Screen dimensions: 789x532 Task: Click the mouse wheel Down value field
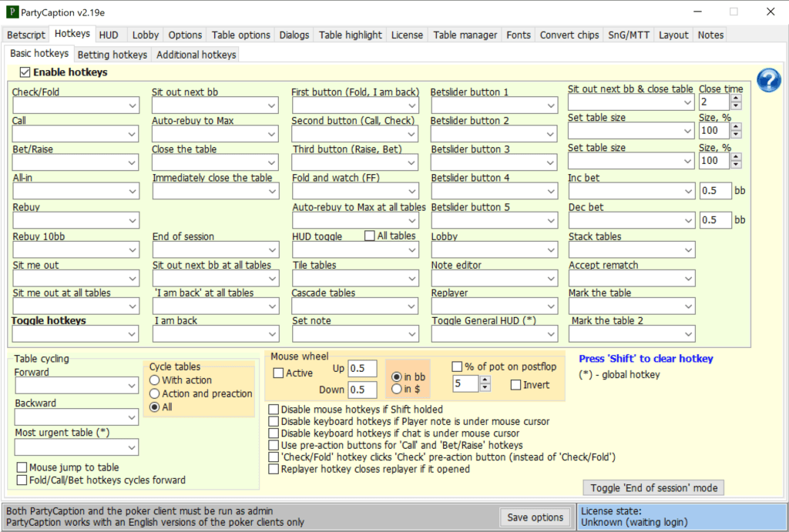coord(362,390)
